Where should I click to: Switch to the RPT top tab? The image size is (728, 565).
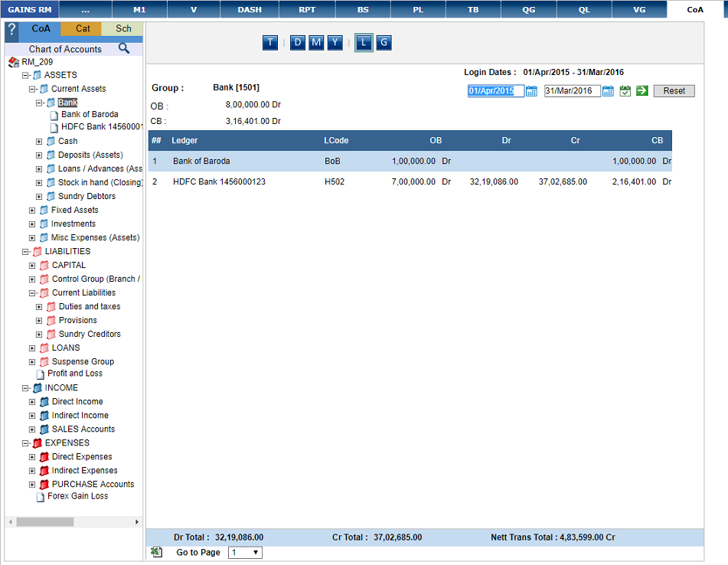[307, 9]
